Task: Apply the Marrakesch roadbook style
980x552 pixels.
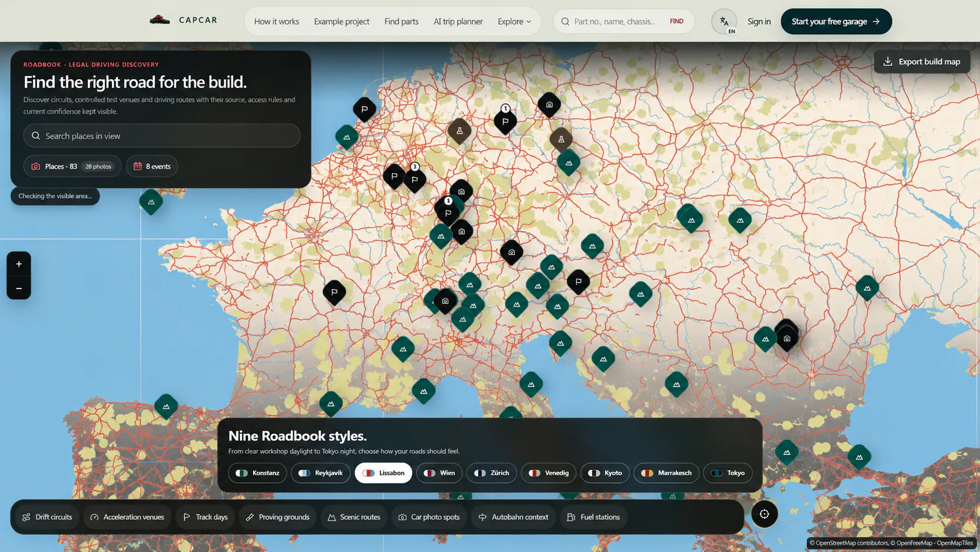Action: tap(666, 473)
